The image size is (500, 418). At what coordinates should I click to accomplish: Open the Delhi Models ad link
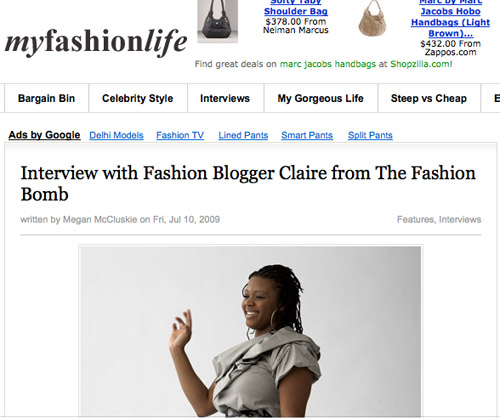116,135
